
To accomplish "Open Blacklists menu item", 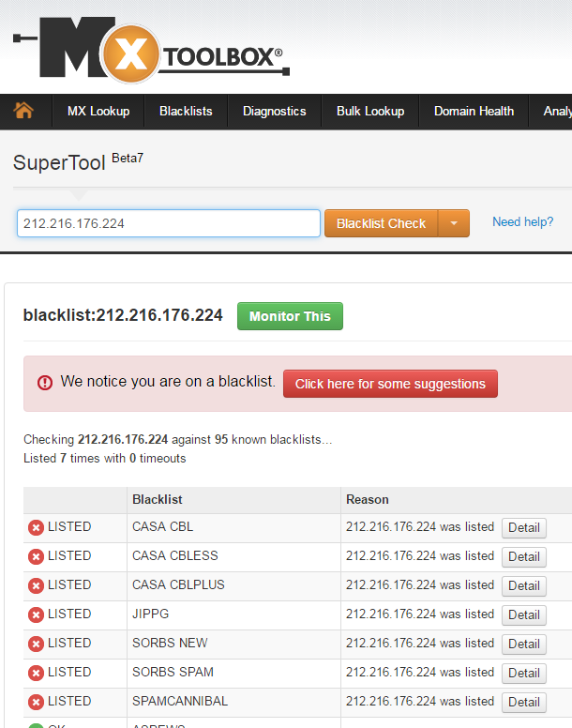I will (x=186, y=111).
